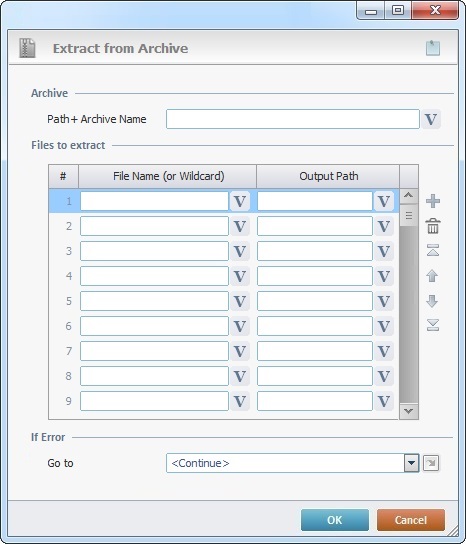The height and width of the screenshot is (544, 466).
Task: Click the trash delete row icon
Action: coord(433,226)
